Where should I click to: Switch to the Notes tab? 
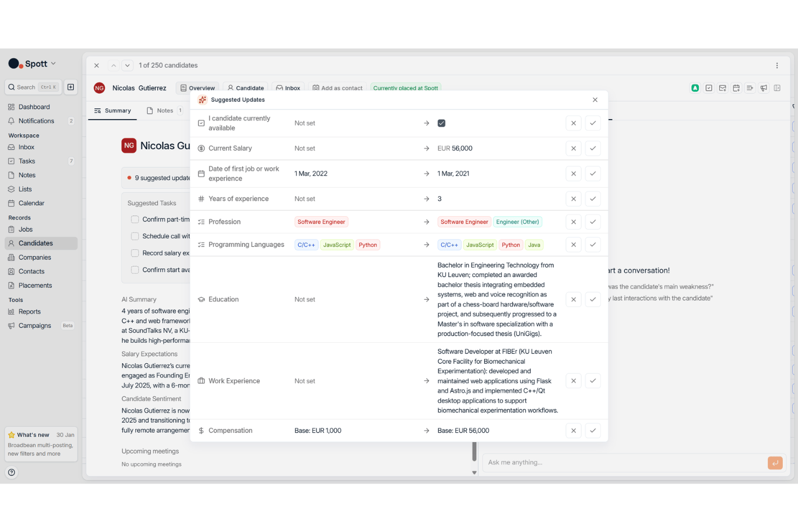pyautogui.click(x=164, y=110)
